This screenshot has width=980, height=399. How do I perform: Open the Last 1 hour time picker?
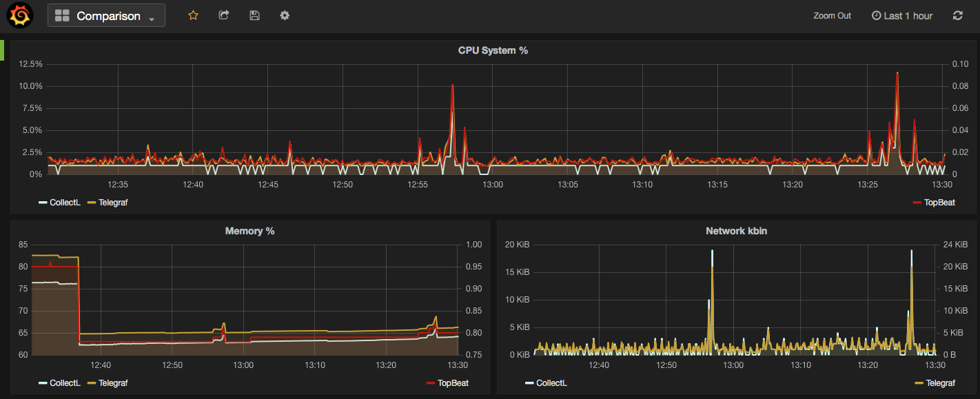(x=902, y=16)
